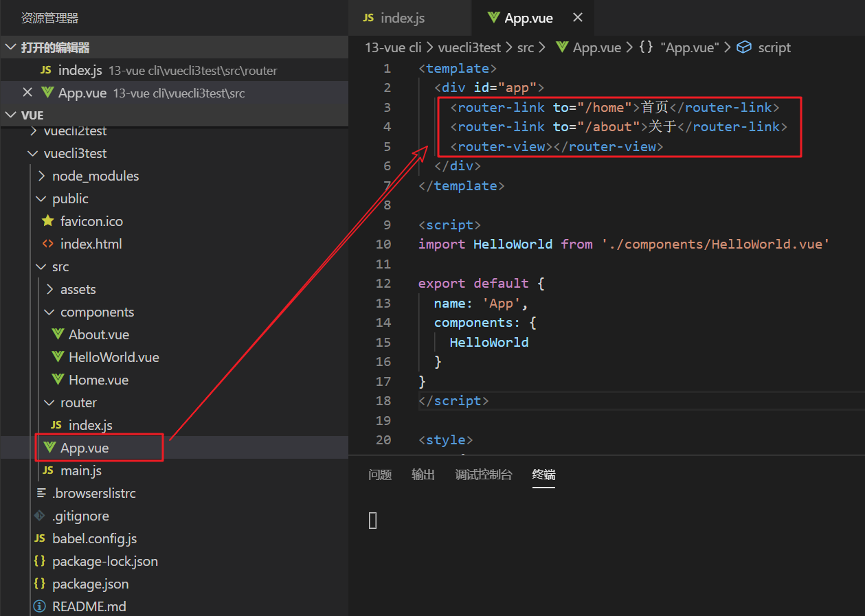Click the git icon beside .gitignore
865x616 pixels.
[x=39, y=516]
